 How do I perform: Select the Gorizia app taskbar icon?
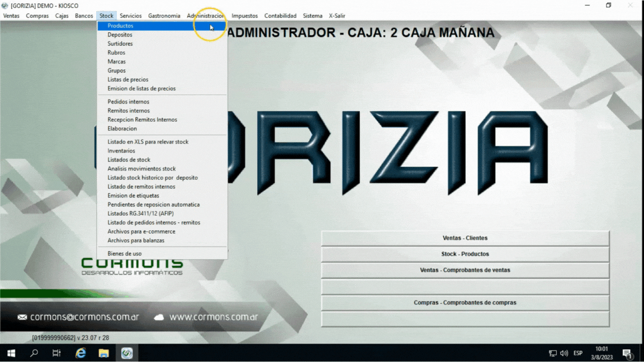[x=127, y=353]
